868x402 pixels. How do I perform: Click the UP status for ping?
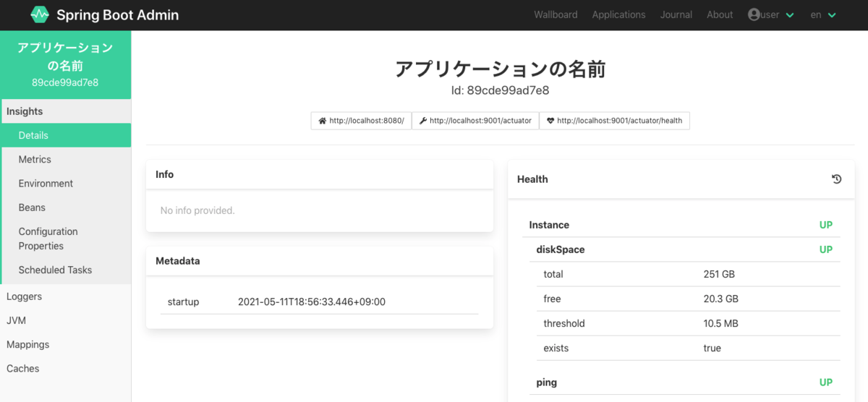tap(826, 382)
